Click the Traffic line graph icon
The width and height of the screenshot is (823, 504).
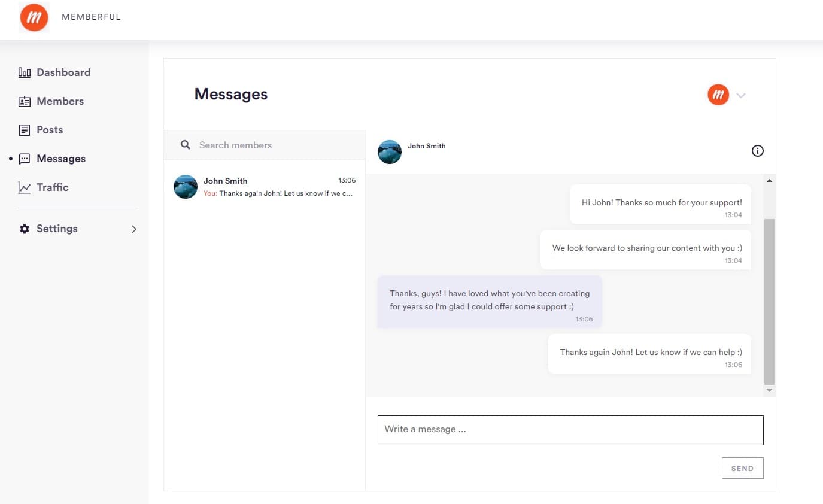pos(25,187)
